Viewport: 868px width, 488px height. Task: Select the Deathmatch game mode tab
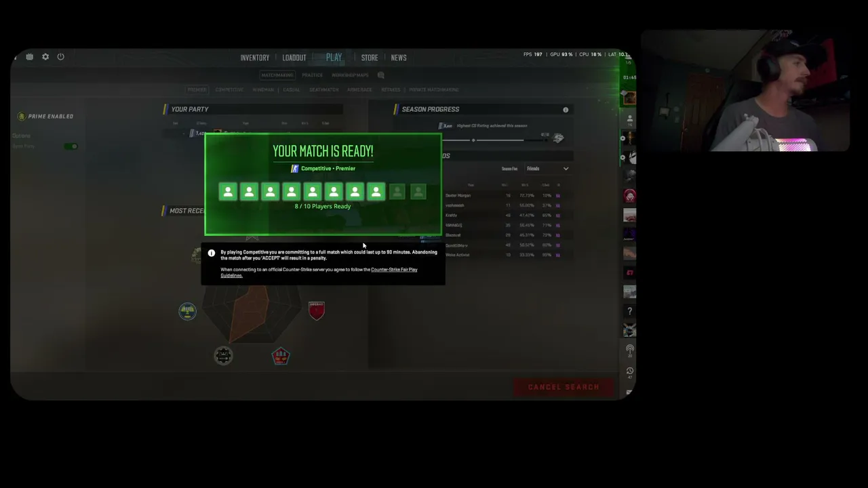coord(324,89)
